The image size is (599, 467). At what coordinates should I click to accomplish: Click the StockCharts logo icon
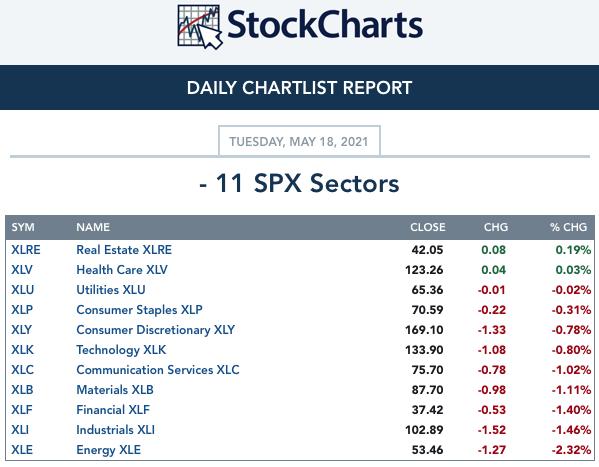pyautogui.click(x=200, y=27)
